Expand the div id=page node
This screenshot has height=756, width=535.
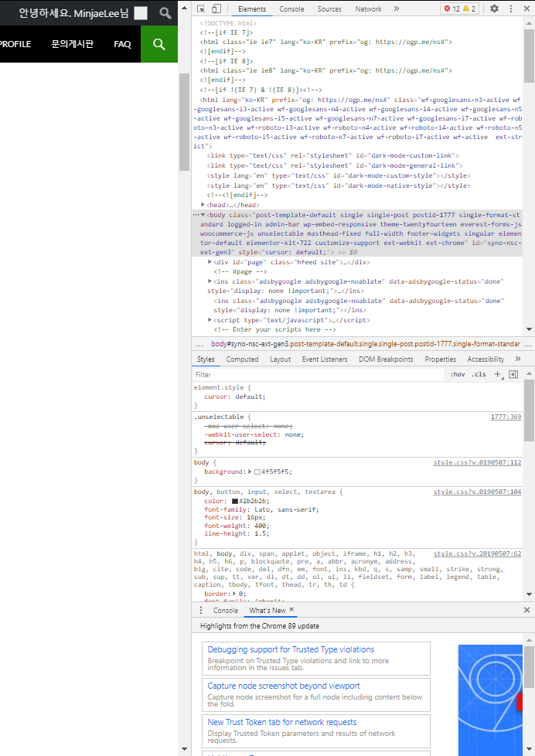pos(210,262)
